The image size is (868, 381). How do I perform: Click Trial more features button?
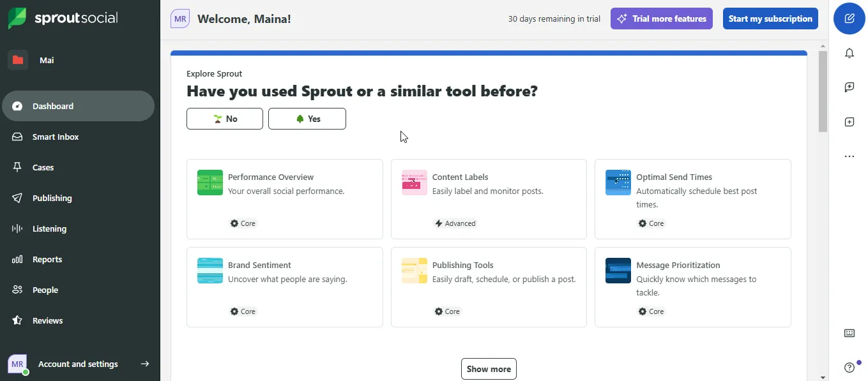pyautogui.click(x=662, y=19)
